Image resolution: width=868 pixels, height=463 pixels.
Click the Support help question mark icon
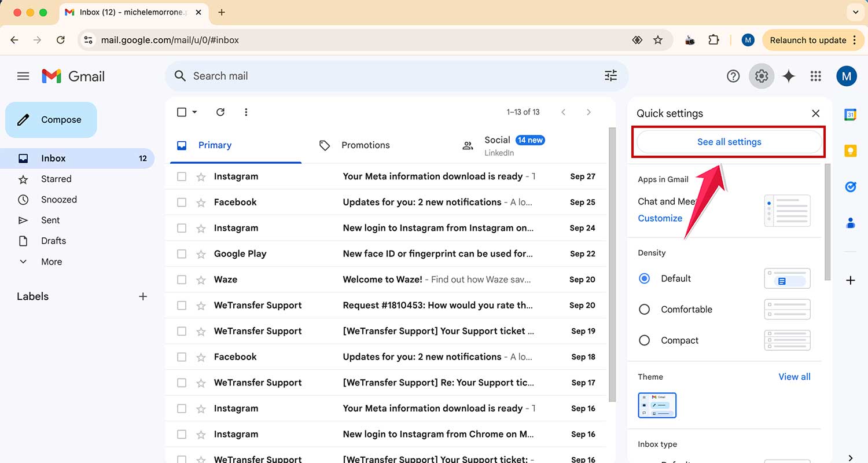click(x=733, y=76)
